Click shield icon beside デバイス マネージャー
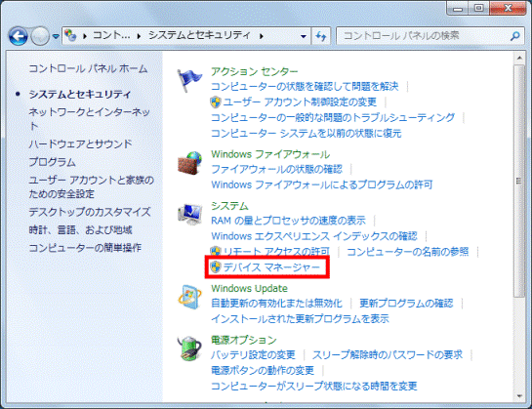The image size is (532, 409). (216, 267)
